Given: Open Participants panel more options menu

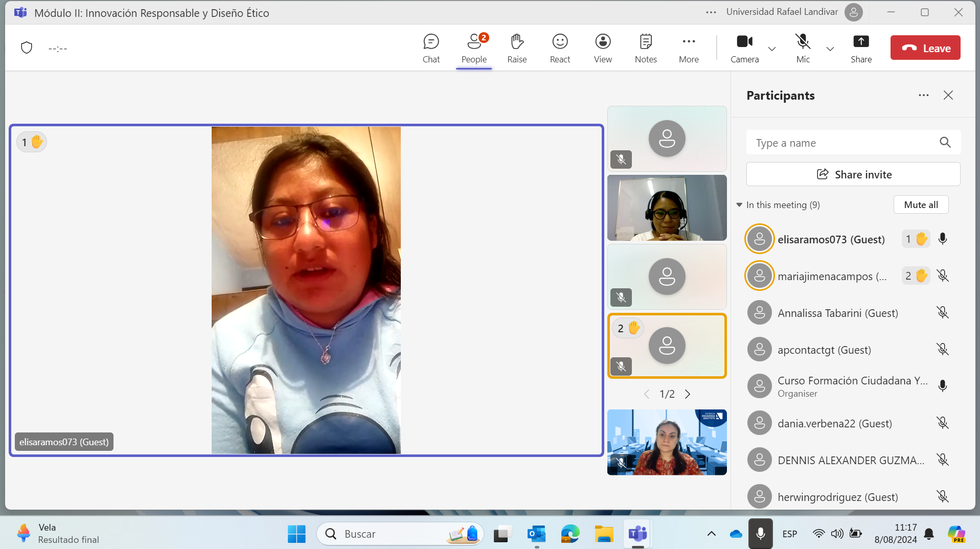Looking at the screenshot, I should pyautogui.click(x=923, y=96).
